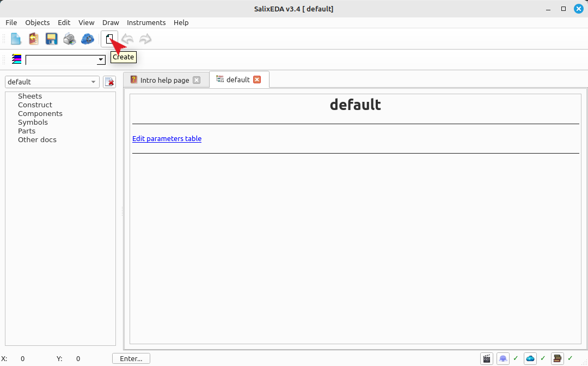This screenshot has height=366, width=588.
Task: Click the Edit parameters table link
Action: 167,139
